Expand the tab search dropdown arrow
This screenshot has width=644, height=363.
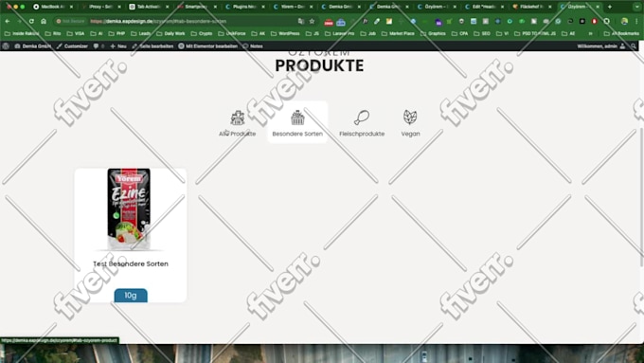(x=637, y=7)
